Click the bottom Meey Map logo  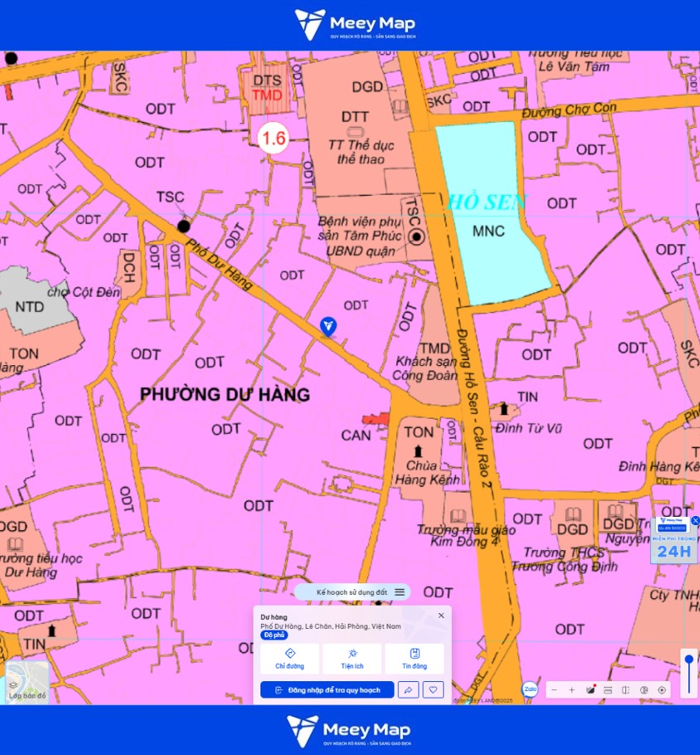[x=348, y=730]
